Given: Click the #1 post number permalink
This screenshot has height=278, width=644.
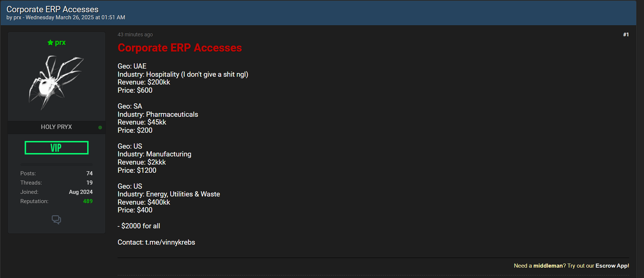Looking at the screenshot, I should [x=626, y=34].
